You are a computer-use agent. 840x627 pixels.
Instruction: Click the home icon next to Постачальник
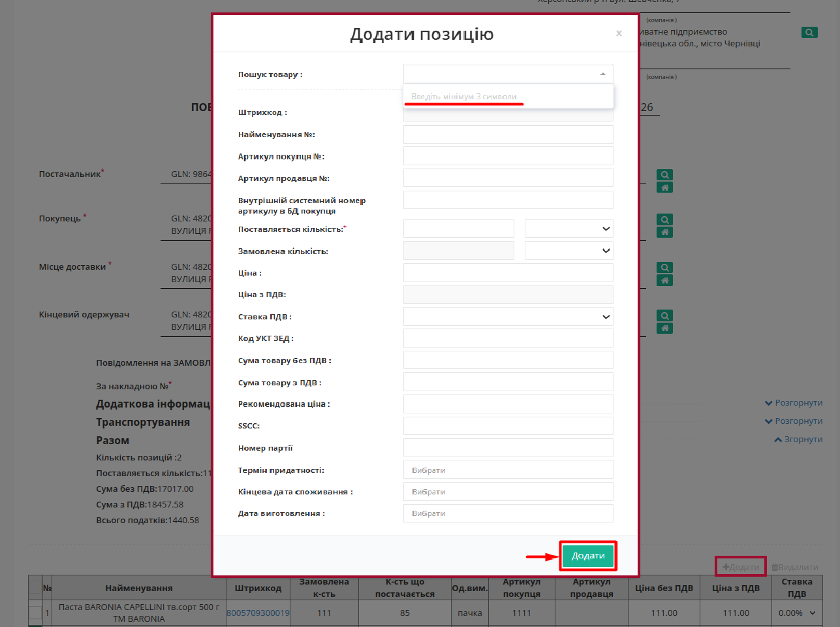coord(664,188)
